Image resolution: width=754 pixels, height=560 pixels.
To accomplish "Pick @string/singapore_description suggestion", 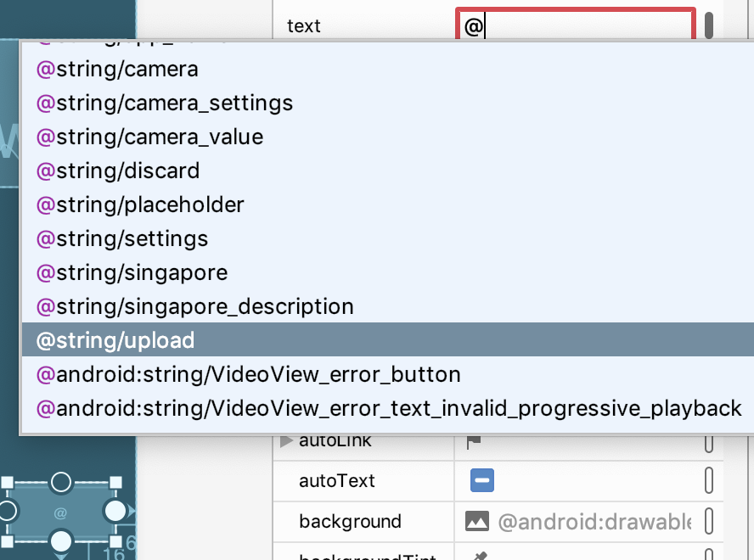I will tap(194, 306).
